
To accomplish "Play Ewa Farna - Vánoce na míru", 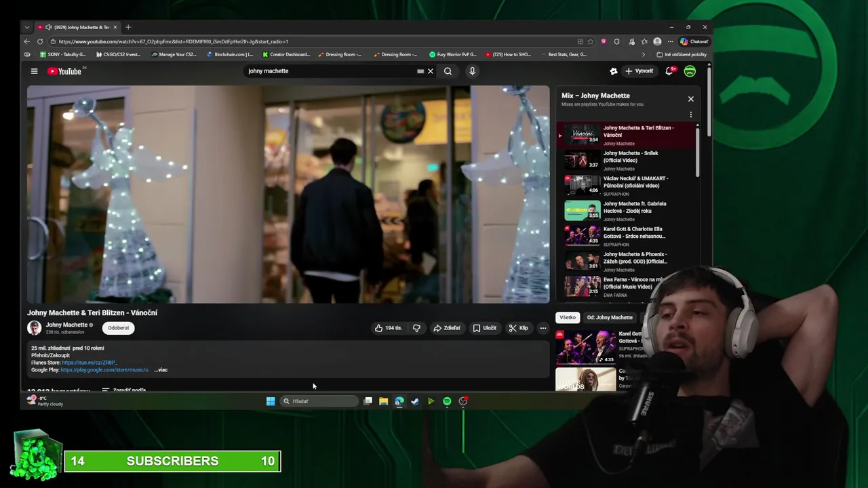I will point(628,287).
